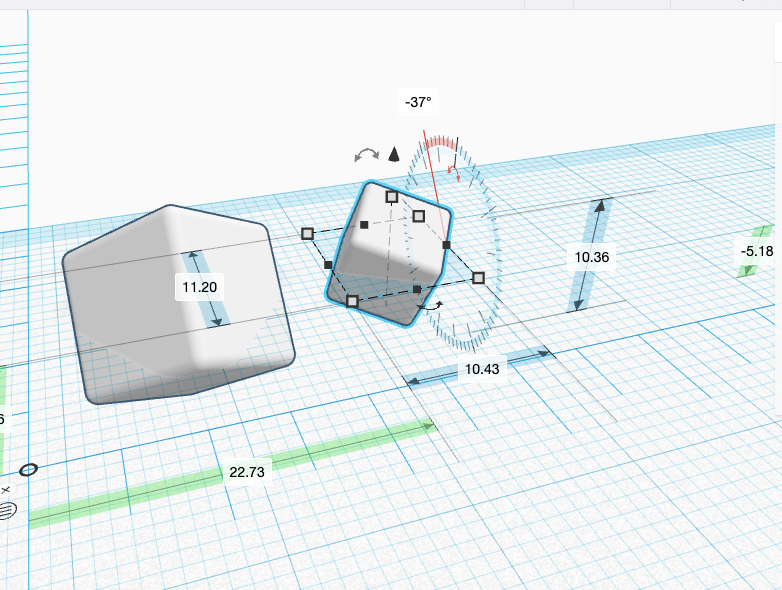Image resolution: width=782 pixels, height=590 pixels.
Task: Edit the -37° rotation angle value
Action: pos(418,102)
